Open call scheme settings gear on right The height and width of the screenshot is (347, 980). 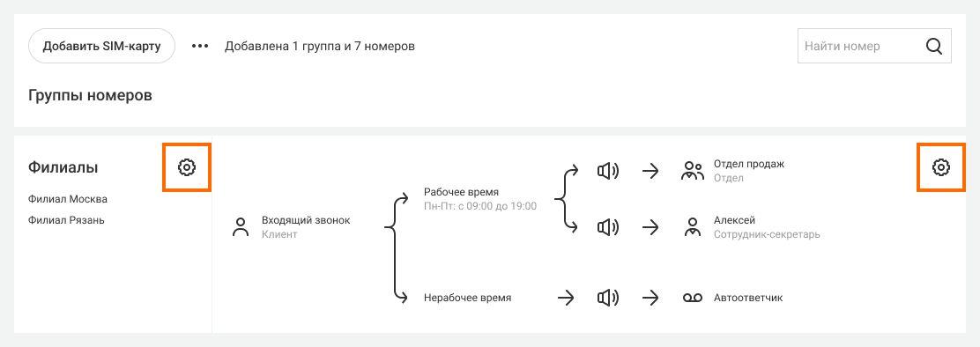[x=940, y=167]
